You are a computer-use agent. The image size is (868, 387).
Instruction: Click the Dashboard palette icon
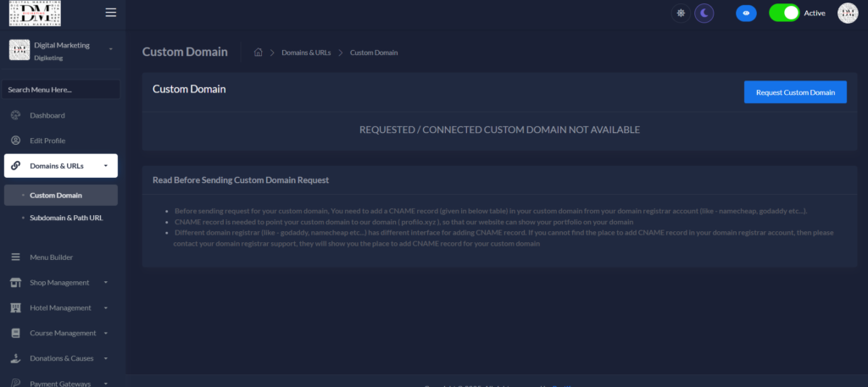15,115
